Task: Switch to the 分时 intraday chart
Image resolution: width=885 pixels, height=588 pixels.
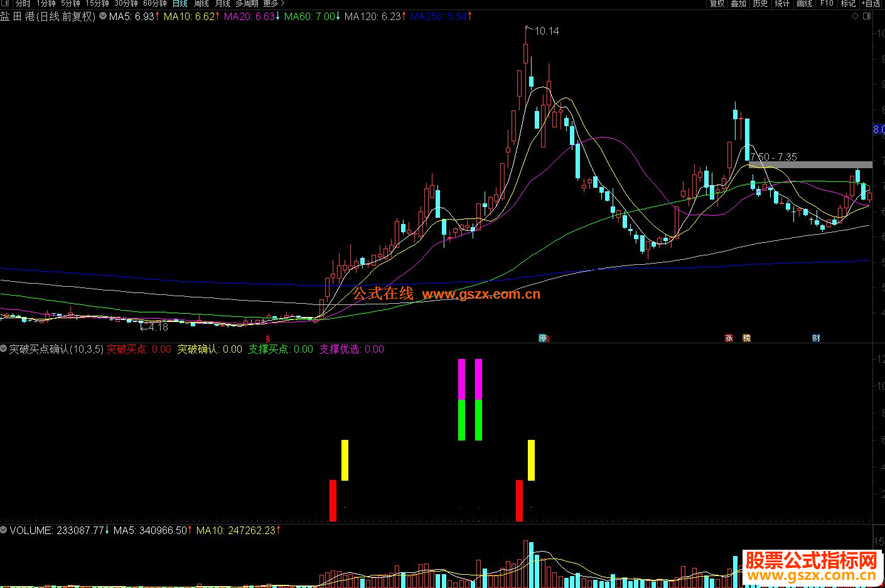Action: [23, 4]
